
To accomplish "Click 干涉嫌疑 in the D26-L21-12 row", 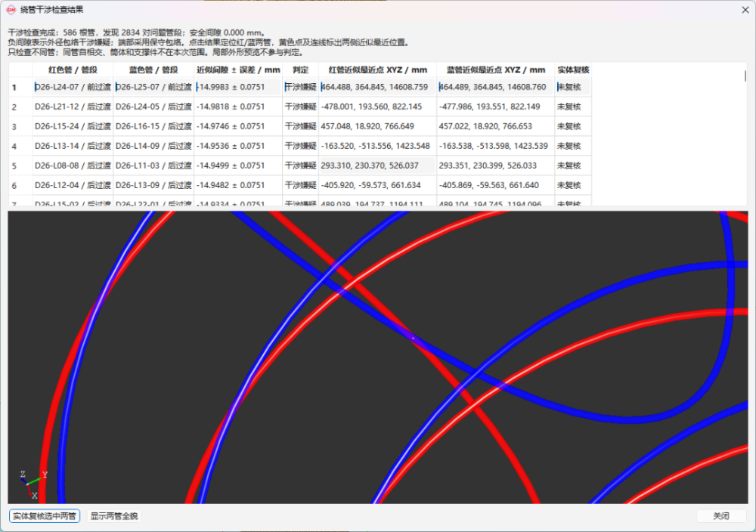I will [300, 107].
